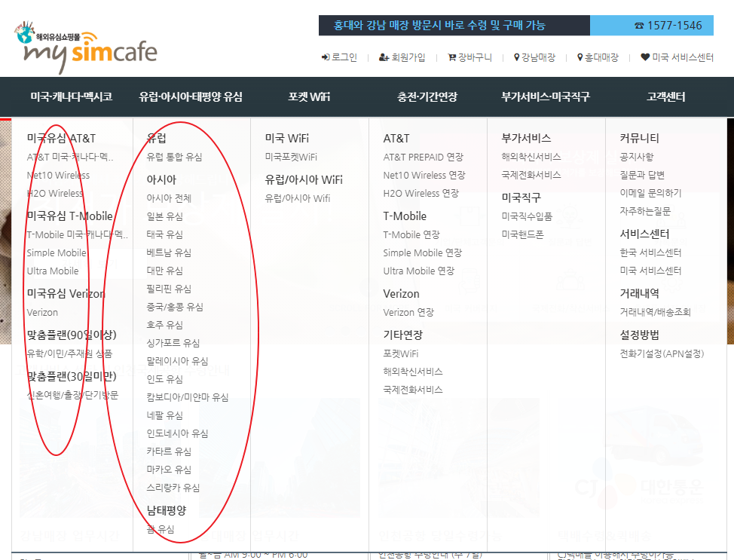Screen dimensions: 734x560
Task: Select 유럽/아시아 Wifi entry
Action: [x=298, y=198]
